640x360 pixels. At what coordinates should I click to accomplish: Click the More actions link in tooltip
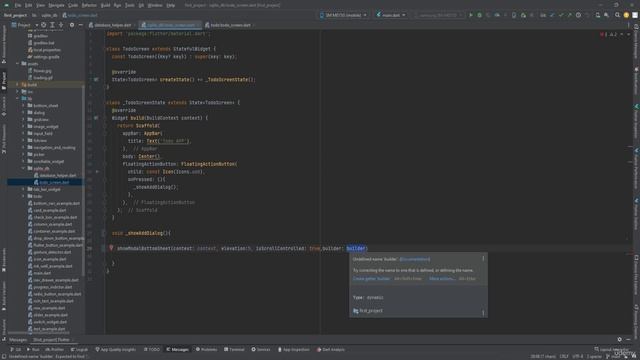click(x=441, y=278)
